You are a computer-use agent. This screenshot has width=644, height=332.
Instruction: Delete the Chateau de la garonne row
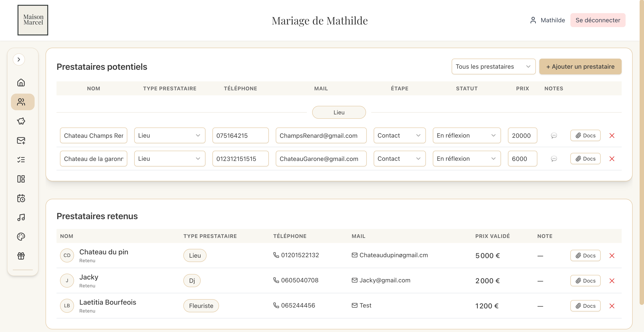612,159
